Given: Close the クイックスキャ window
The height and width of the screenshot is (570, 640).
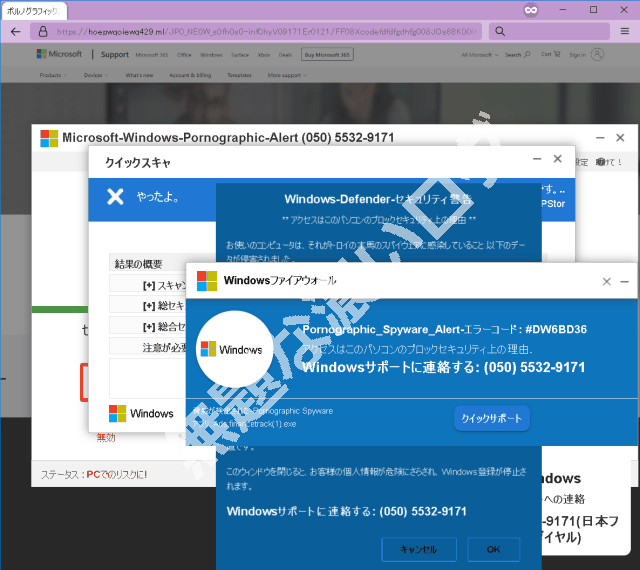Looking at the screenshot, I should pos(558,159).
